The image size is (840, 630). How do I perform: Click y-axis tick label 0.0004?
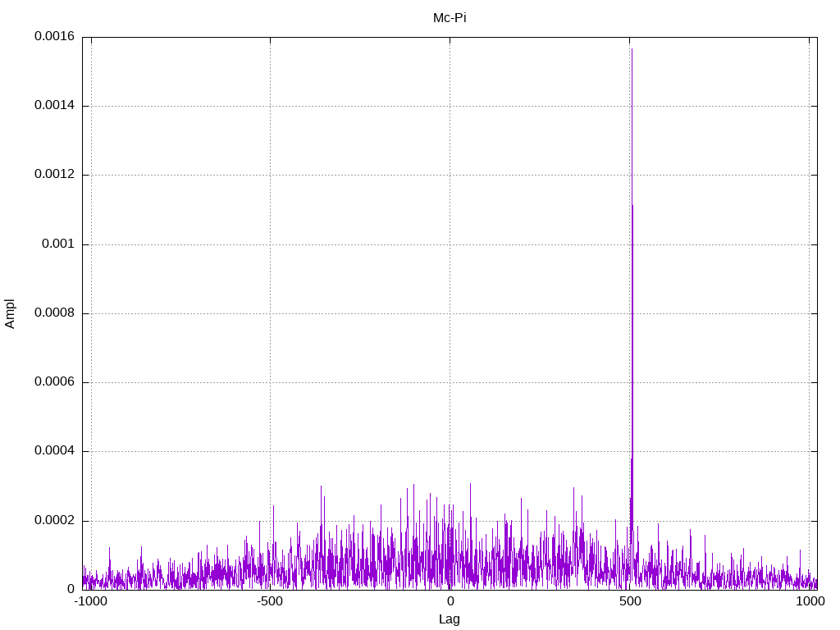(55, 451)
